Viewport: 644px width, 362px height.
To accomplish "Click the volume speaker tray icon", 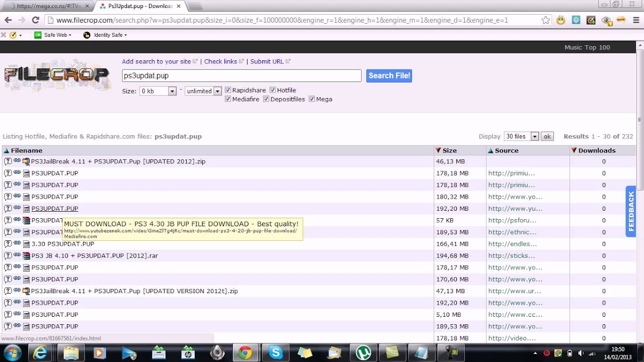I will click(x=581, y=353).
